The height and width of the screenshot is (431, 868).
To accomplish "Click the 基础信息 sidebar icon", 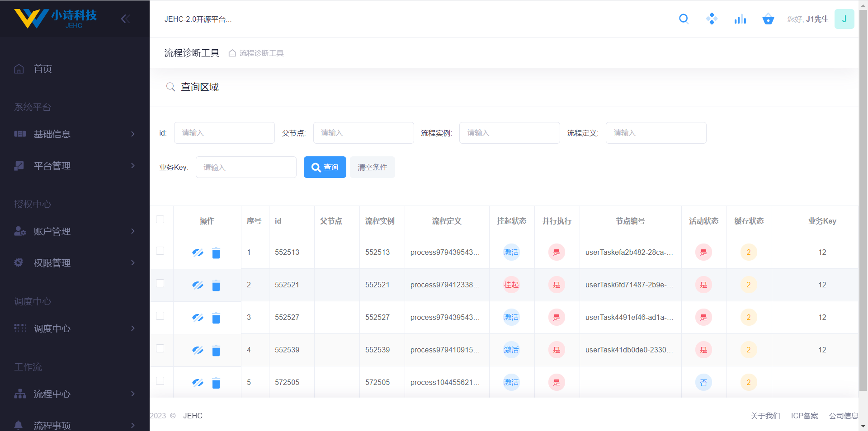I will [20, 134].
